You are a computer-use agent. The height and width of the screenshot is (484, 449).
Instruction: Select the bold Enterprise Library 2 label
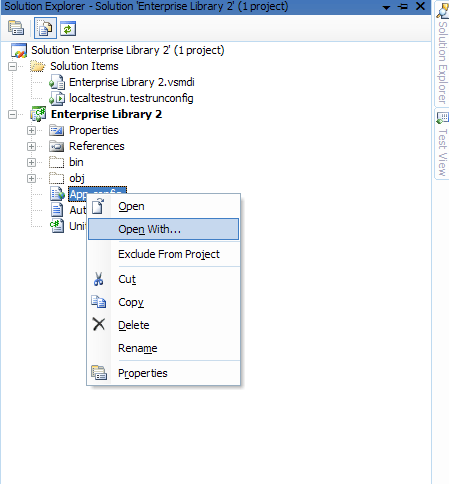point(106,114)
